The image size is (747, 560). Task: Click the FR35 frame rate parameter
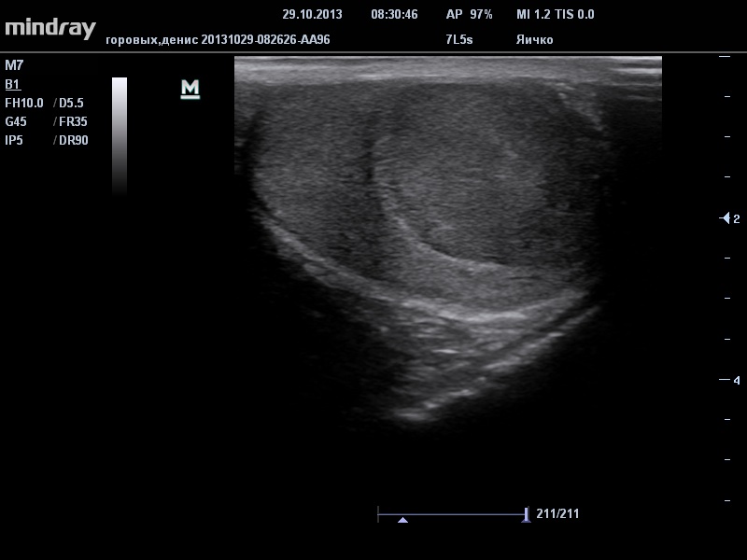pyautogui.click(x=73, y=121)
